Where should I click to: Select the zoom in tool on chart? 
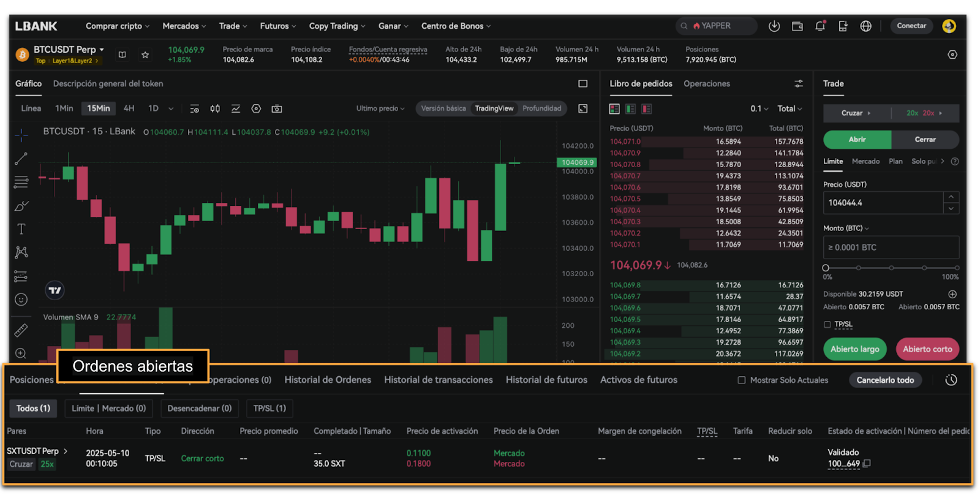21,353
